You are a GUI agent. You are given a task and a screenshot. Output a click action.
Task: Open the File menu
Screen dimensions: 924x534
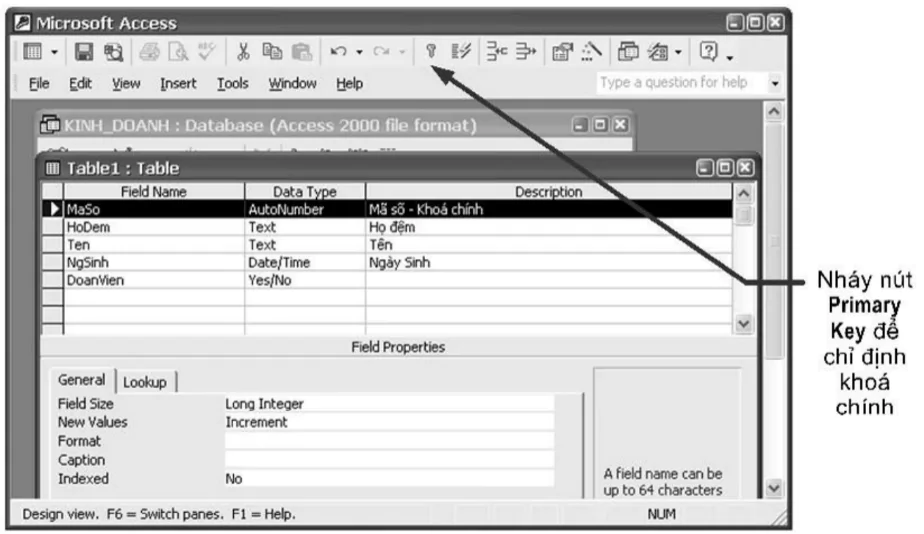pos(39,84)
